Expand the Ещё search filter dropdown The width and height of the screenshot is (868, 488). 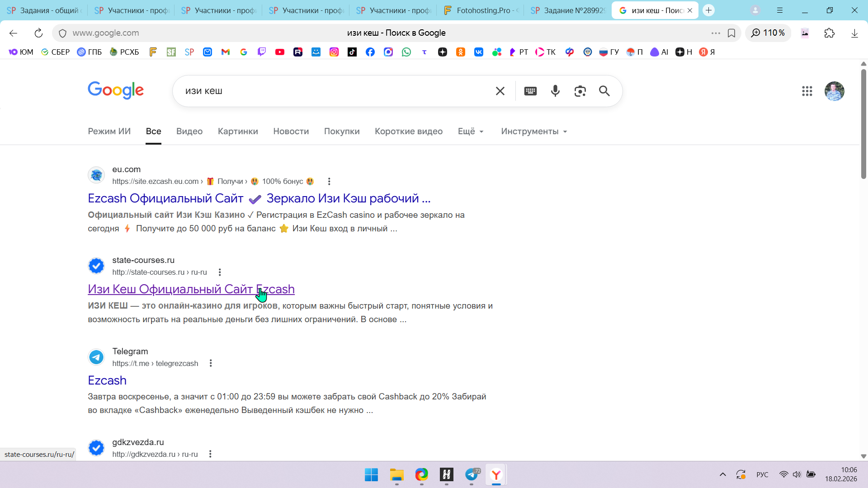(471, 131)
